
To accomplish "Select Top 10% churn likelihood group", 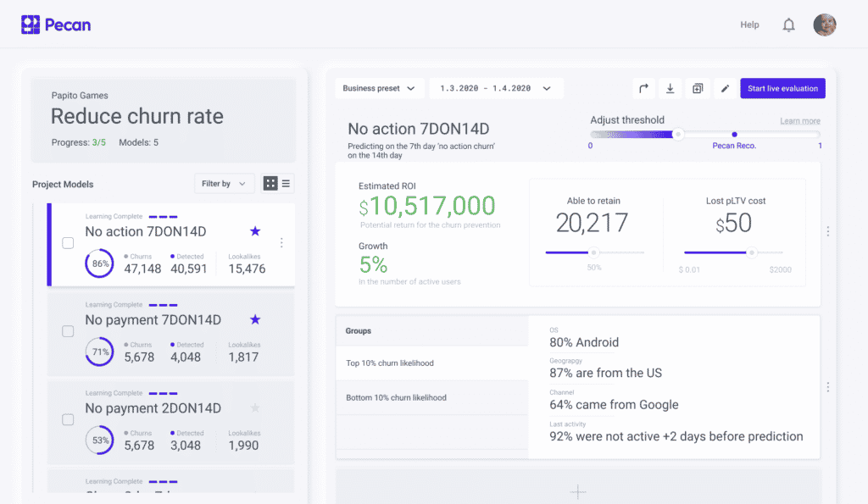I will click(431, 363).
